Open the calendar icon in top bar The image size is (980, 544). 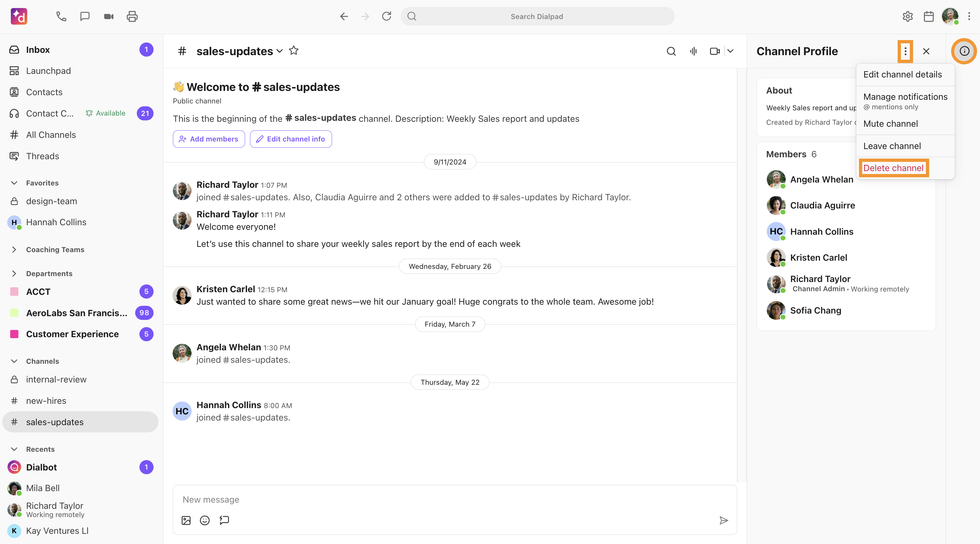[928, 16]
